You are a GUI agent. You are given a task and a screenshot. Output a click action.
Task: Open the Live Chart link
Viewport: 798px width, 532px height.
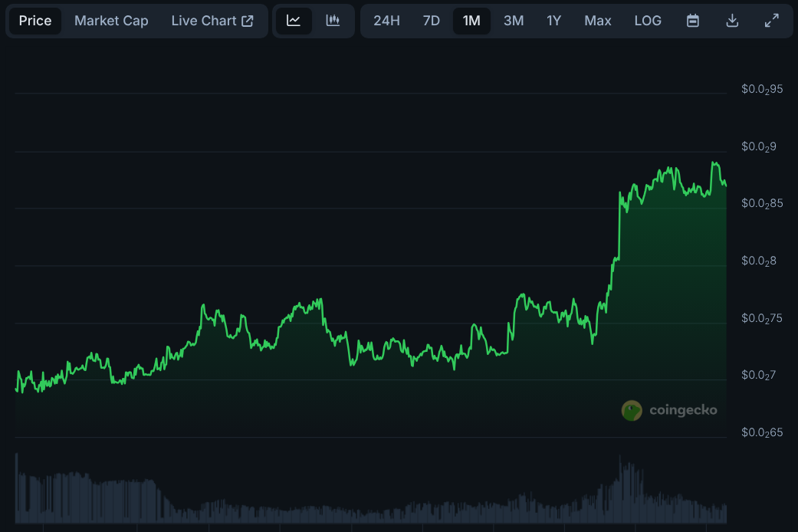pyautogui.click(x=204, y=21)
